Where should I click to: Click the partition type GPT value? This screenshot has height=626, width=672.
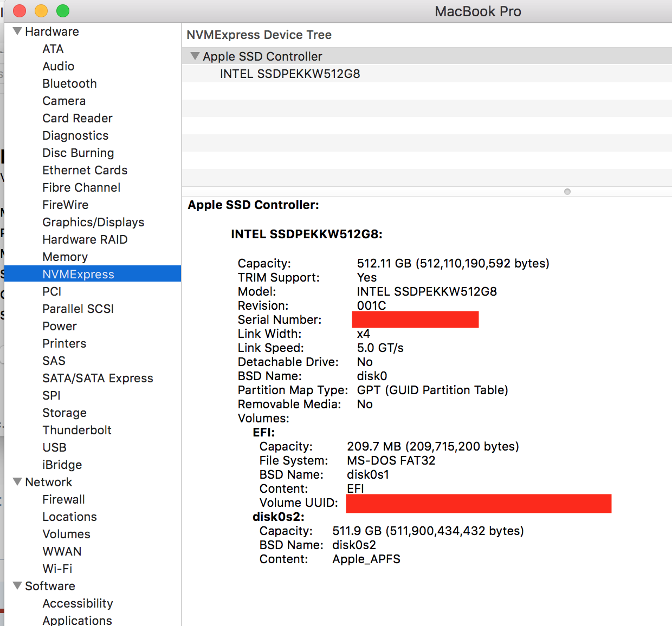(432, 390)
